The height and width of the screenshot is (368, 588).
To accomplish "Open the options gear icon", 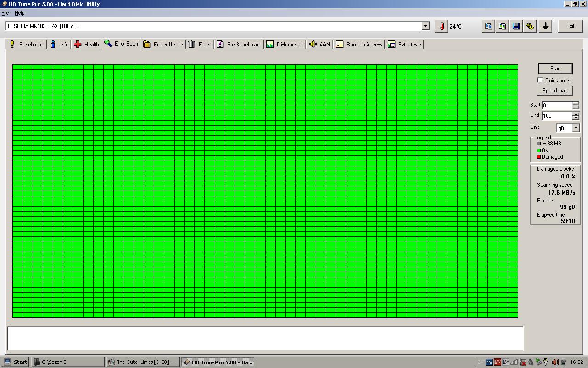I will [530, 26].
